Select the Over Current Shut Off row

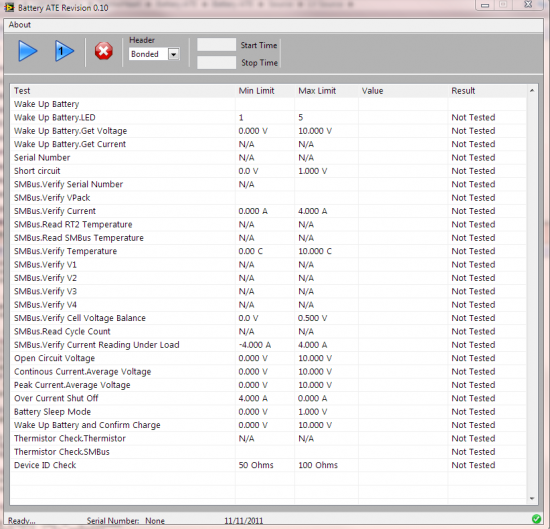click(268, 398)
